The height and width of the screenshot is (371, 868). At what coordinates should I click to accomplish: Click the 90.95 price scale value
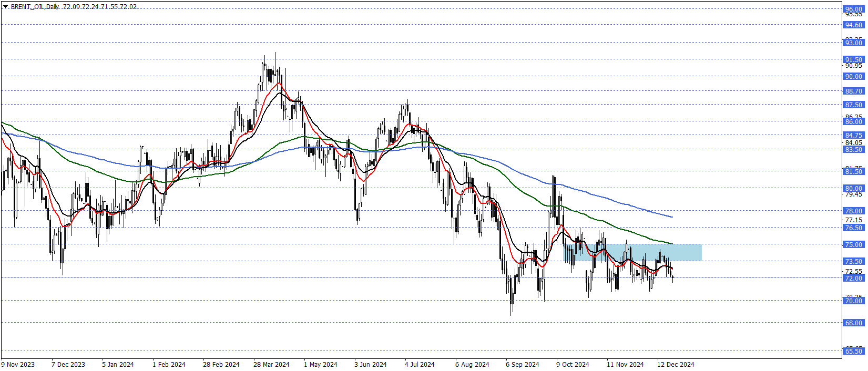coord(853,66)
